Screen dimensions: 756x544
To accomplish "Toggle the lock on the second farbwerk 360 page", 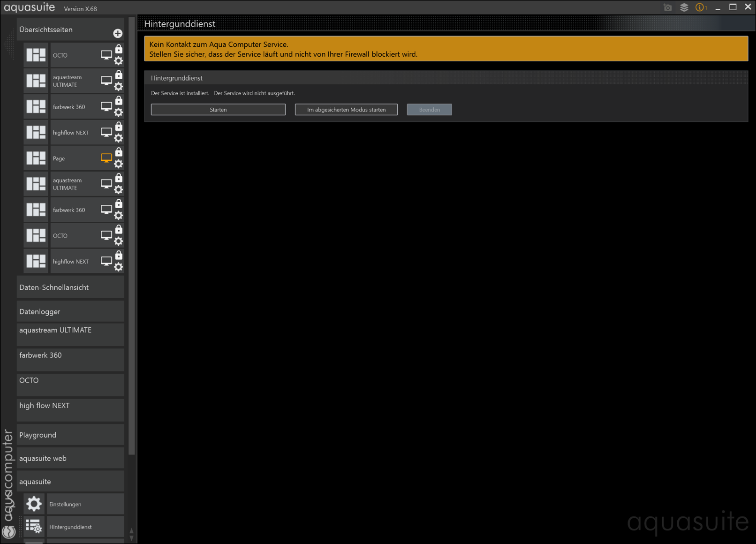I will pos(119,203).
